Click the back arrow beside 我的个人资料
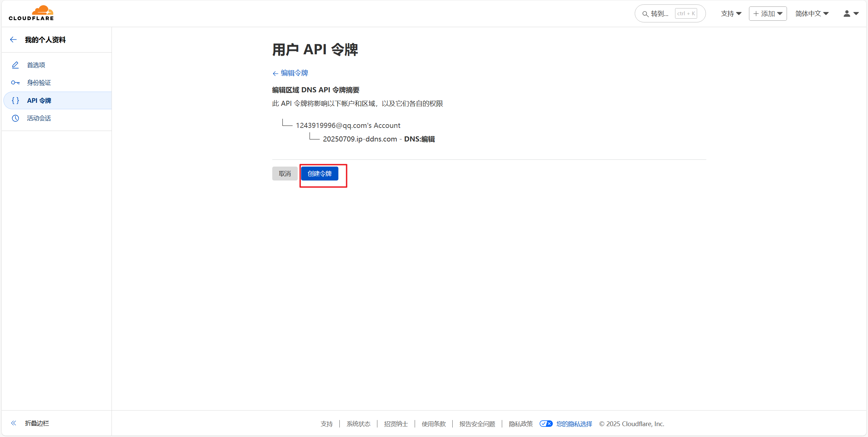This screenshot has width=868, height=437. [x=14, y=40]
